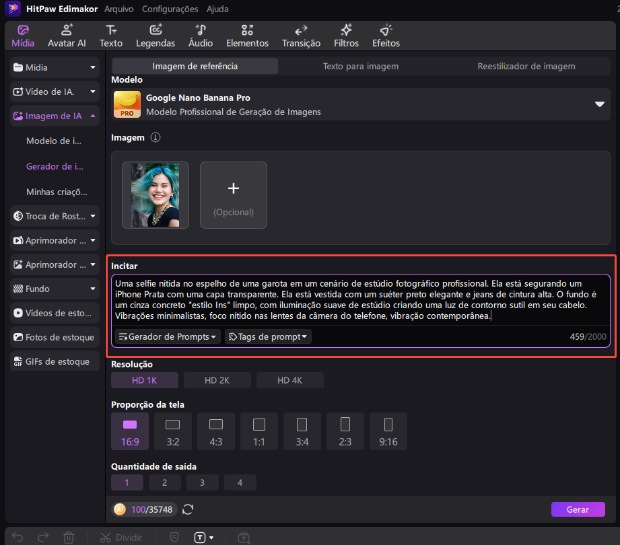Select the blue-haired girl reference thumbnail
The image size is (620, 545).
tap(155, 195)
